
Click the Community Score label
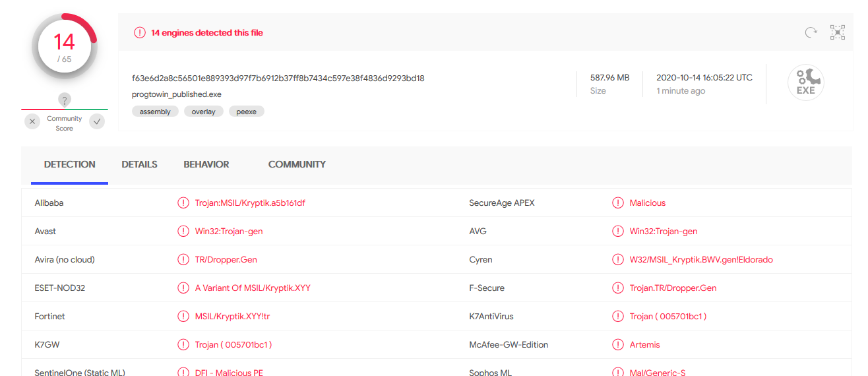click(65, 123)
